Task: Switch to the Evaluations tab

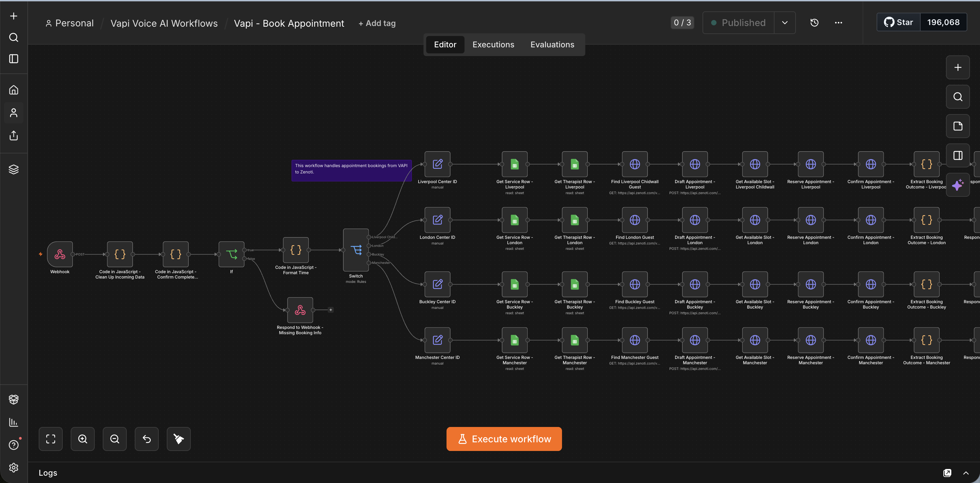Action: click(x=552, y=44)
